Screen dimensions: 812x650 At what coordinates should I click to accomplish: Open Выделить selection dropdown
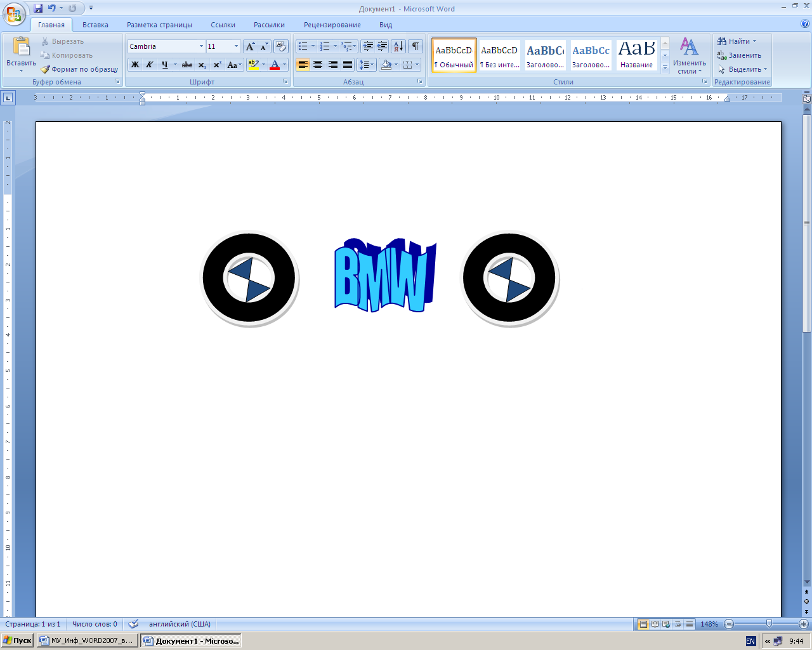(x=742, y=69)
